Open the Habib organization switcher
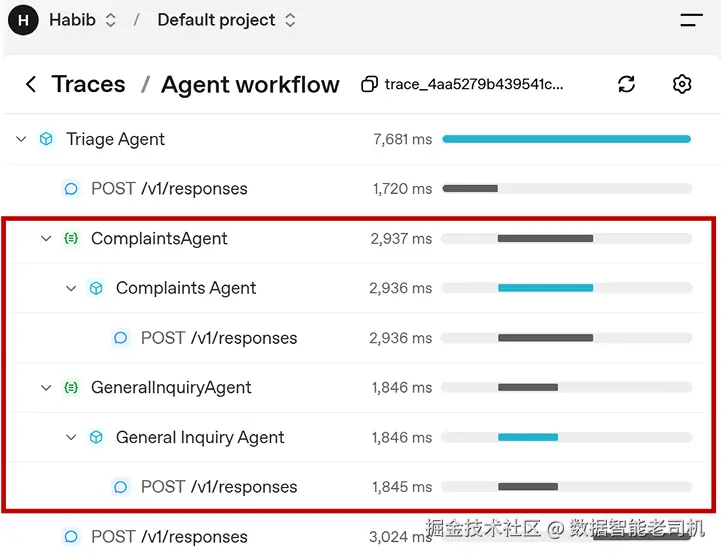This screenshot has width=721, height=555. tap(83, 20)
